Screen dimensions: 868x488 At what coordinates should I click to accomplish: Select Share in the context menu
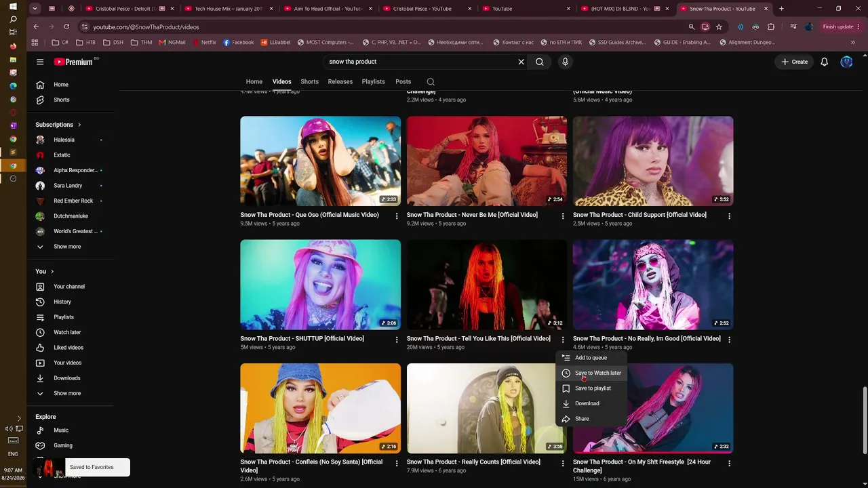591,419
